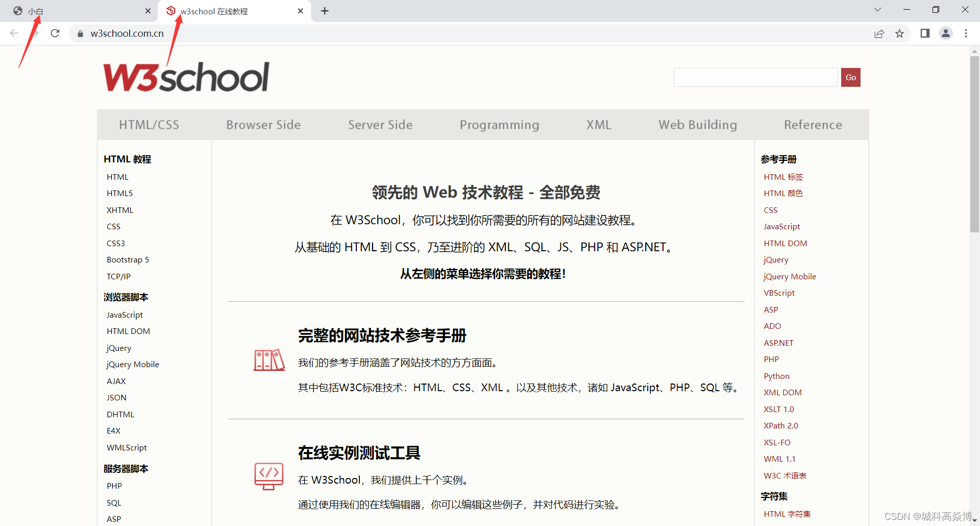This screenshot has height=526, width=980.
Task: Open the Programming nav menu
Action: click(499, 125)
